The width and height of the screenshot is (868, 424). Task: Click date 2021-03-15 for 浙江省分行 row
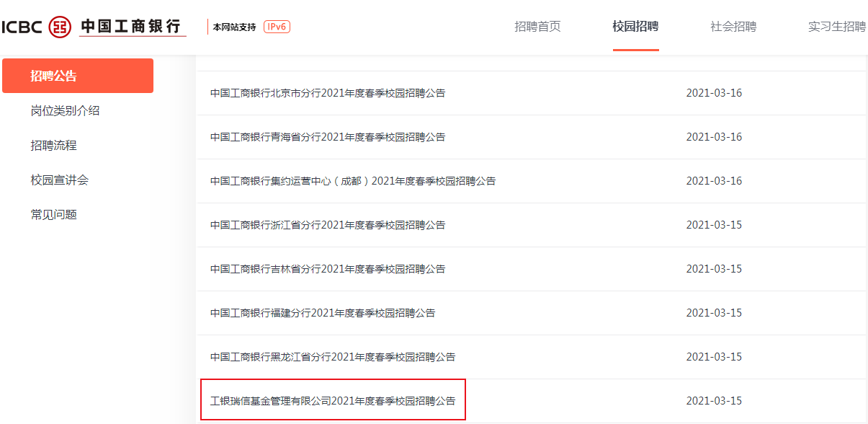714,225
